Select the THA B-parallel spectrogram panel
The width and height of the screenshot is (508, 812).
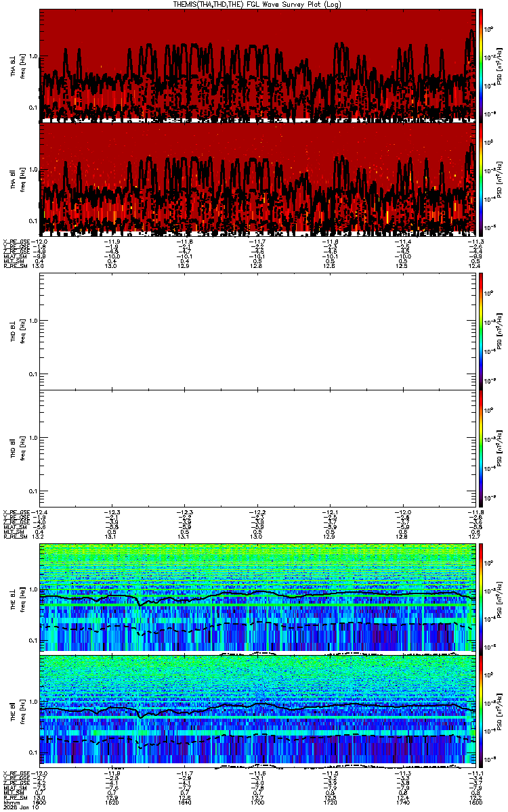tap(257, 179)
